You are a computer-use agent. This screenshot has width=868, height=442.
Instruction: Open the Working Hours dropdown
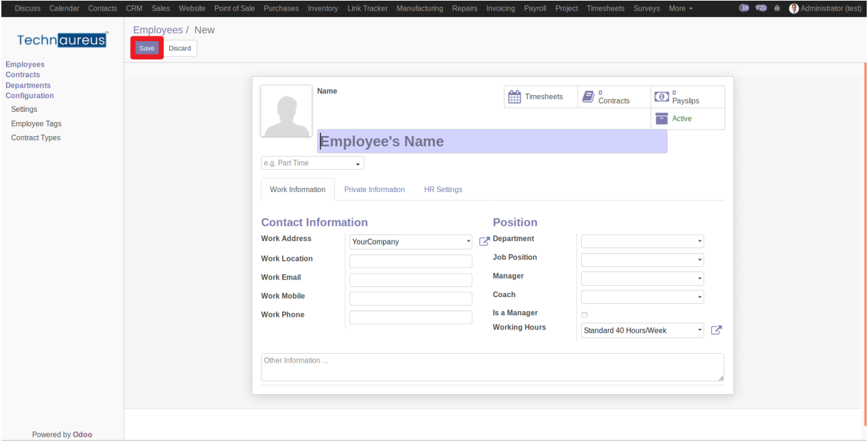pos(642,330)
